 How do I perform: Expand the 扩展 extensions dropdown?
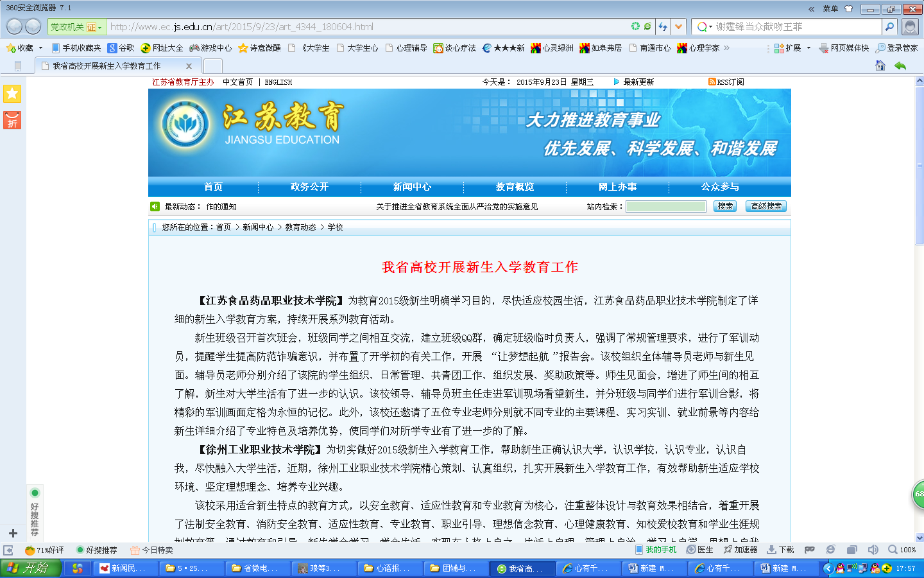click(809, 48)
